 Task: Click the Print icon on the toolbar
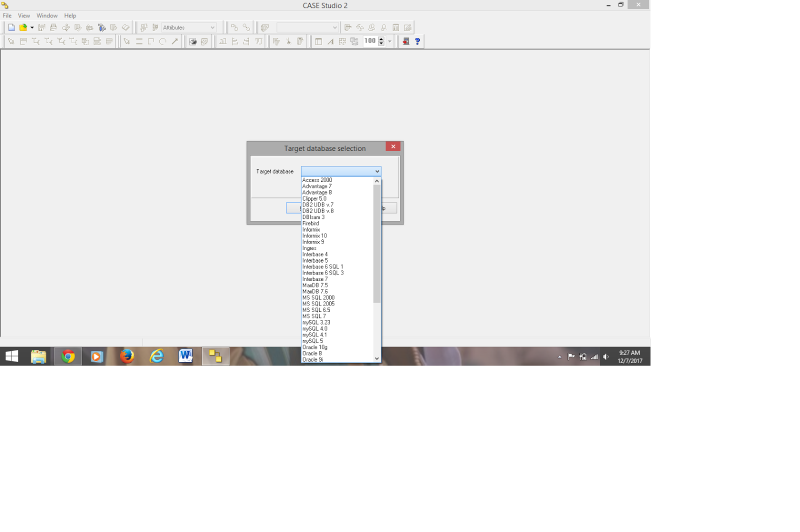pos(53,27)
